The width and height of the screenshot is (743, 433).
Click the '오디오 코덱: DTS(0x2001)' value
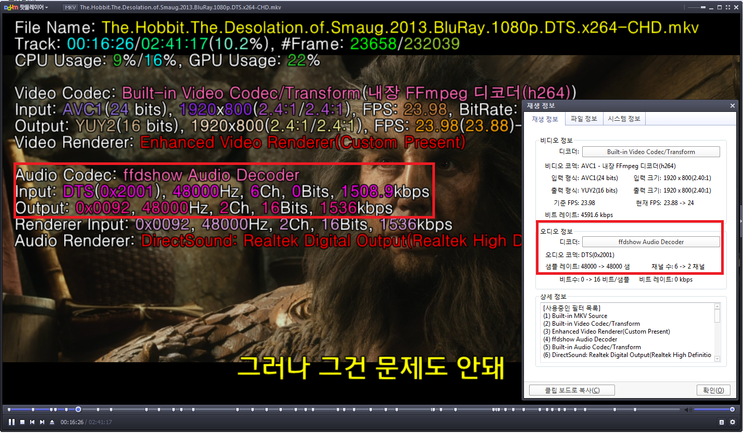(580, 254)
